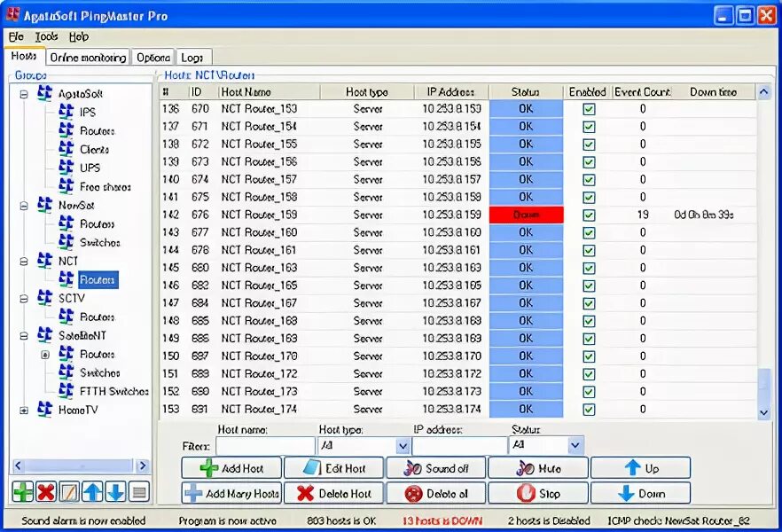Image resolution: width=782 pixels, height=532 pixels.
Task: Click the FTTH Switches group icon
Action: click(66, 390)
